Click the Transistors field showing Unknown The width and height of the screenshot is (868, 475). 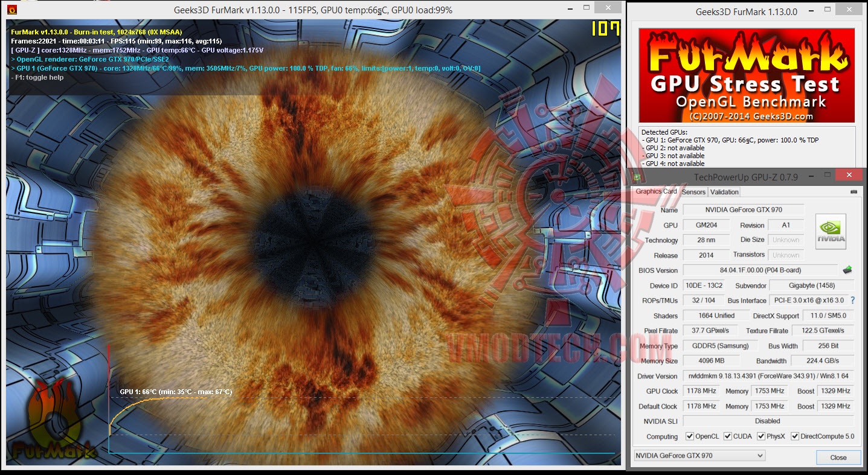coord(786,255)
